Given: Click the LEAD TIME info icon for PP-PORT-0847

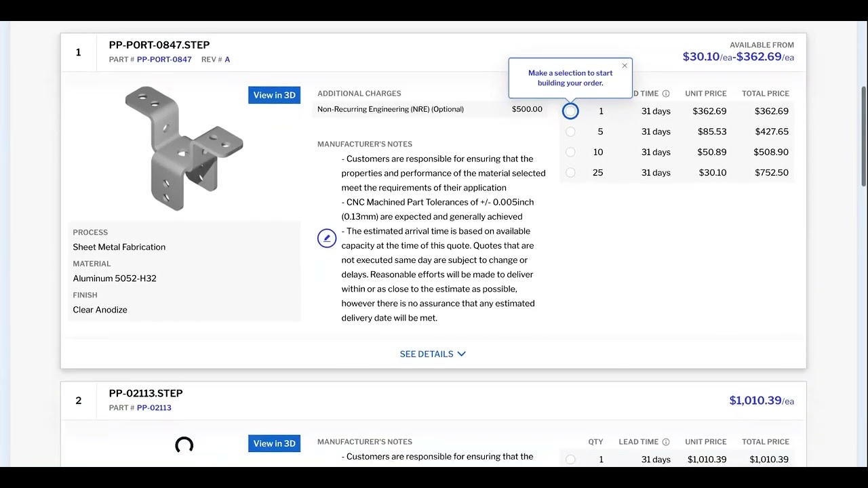Looking at the screenshot, I should pos(666,94).
